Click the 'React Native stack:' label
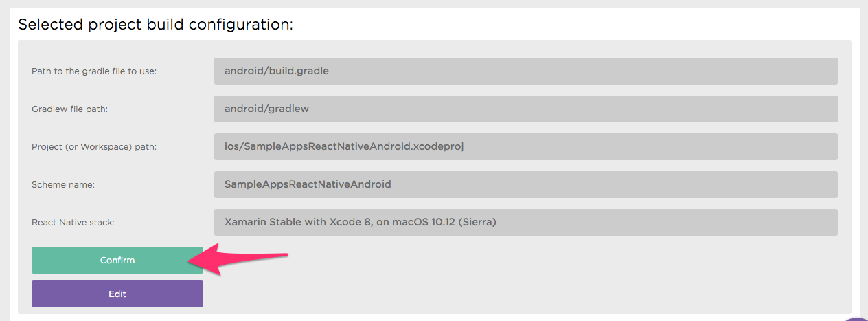The height and width of the screenshot is (321, 868). [72, 223]
